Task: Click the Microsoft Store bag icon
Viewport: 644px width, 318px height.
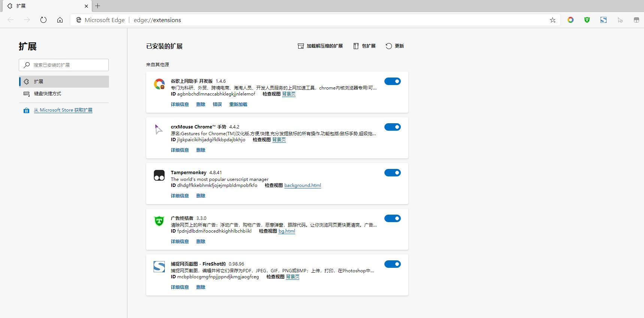Action: [26, 110]
